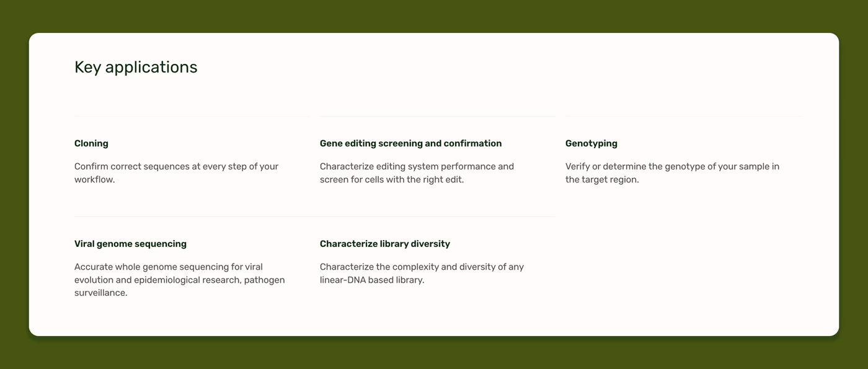Click the word "surveillance." under Viral genome sequencing

(100, 293)
